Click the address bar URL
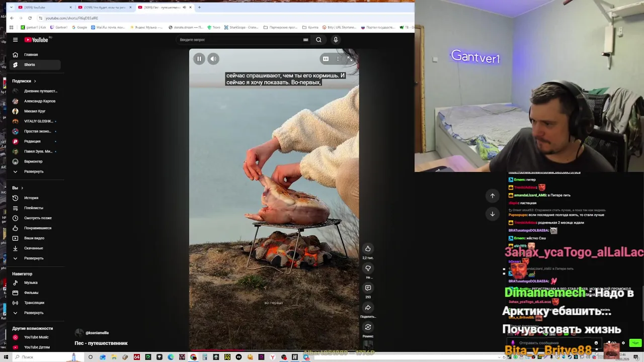This screenshot has height=362, width=644. click(72, 18)
